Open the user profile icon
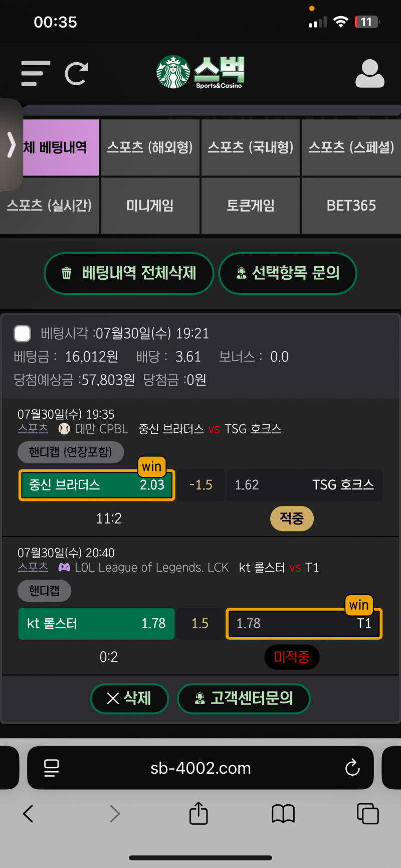This screenshot has height=868, width=401. pos(369,74)
